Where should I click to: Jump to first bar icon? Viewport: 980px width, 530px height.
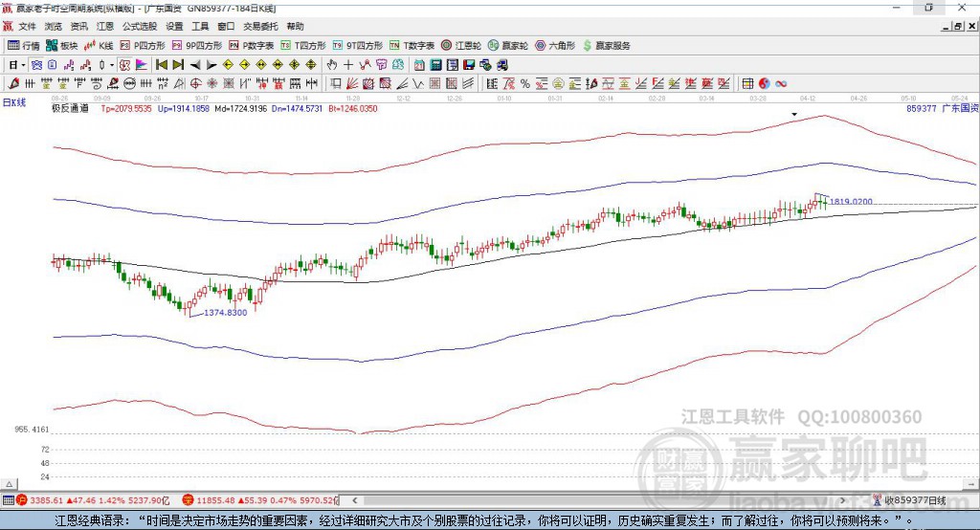161,65
